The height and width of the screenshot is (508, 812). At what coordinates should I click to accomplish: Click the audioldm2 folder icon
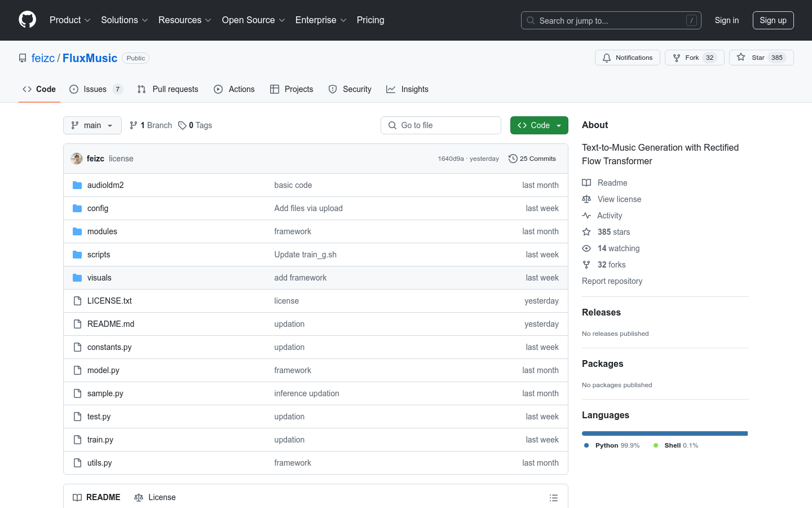(x=77, y=185)
